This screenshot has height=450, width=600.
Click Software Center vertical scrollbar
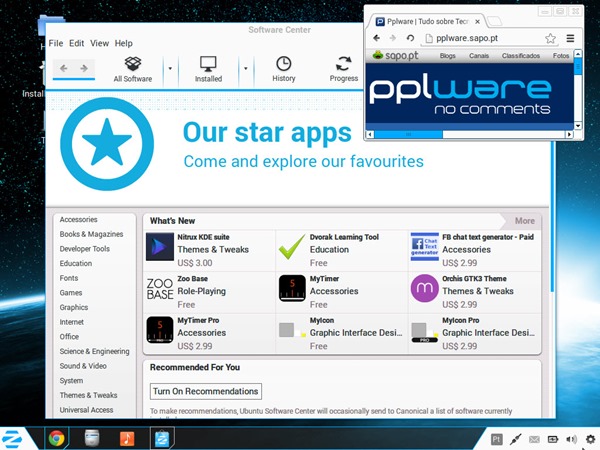(x=552, y=218)
